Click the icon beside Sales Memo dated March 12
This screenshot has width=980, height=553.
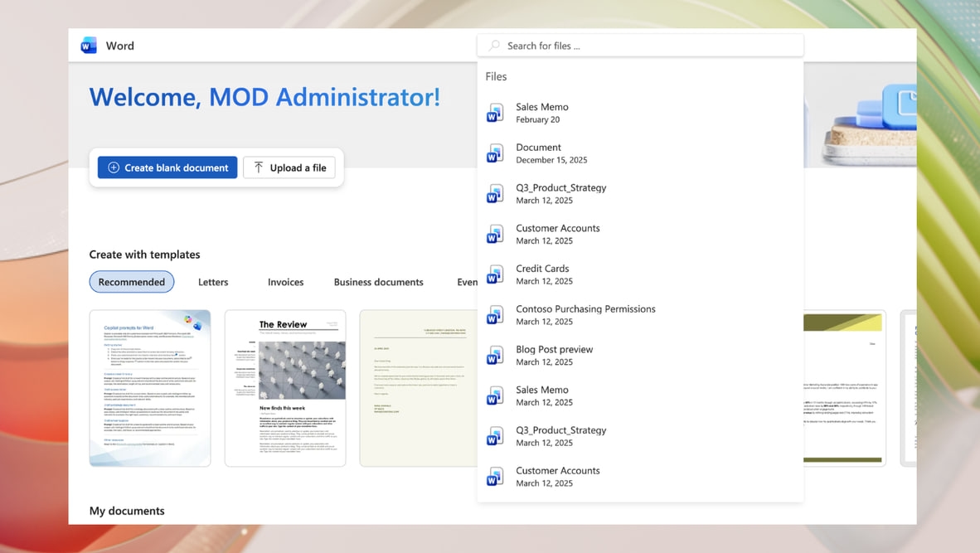(x=495, y=395)
